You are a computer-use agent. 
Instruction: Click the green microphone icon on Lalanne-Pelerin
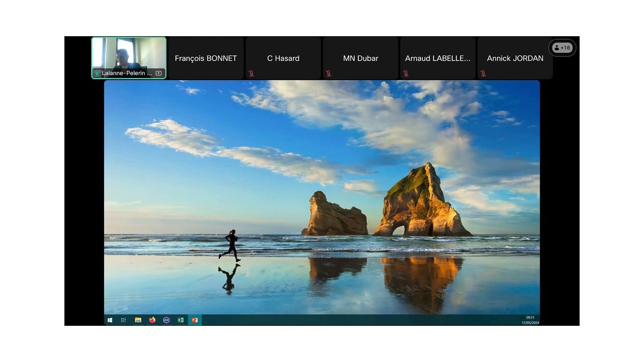click(97, 73)
